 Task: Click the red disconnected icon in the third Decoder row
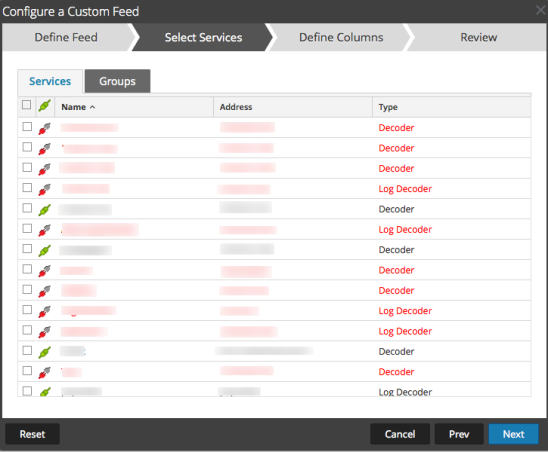tap(44, 169)
